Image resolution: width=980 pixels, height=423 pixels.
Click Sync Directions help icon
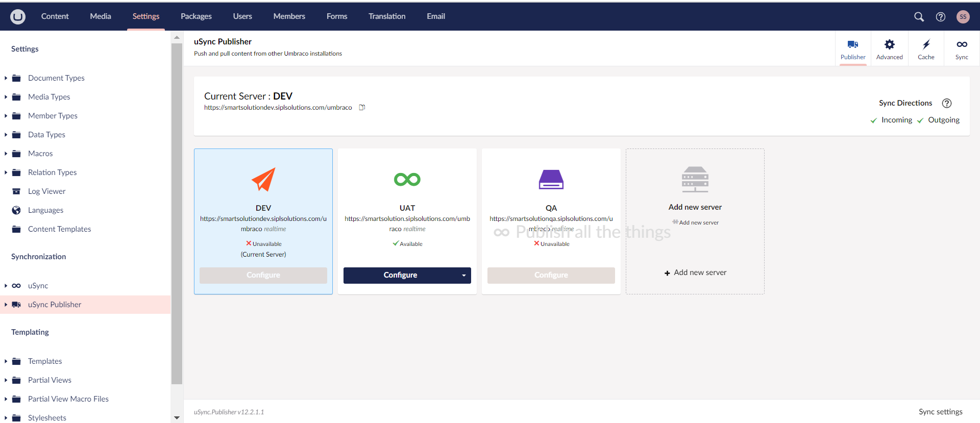coord(947,103)
